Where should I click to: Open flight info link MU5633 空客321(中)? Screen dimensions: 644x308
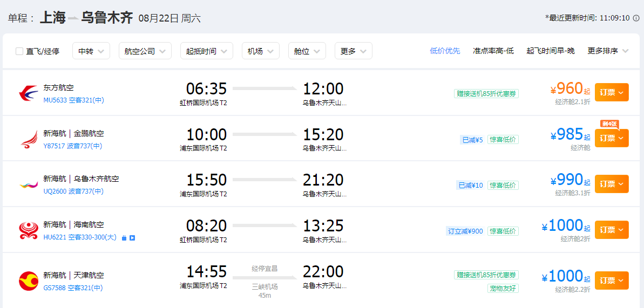point(74,100)
